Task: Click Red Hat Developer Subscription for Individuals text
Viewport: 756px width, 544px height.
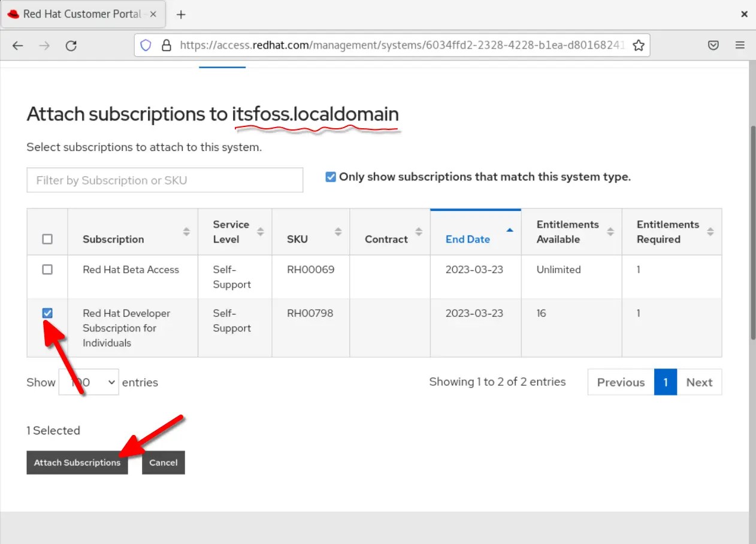Action: pyautogui.click(x=126, y=328)
